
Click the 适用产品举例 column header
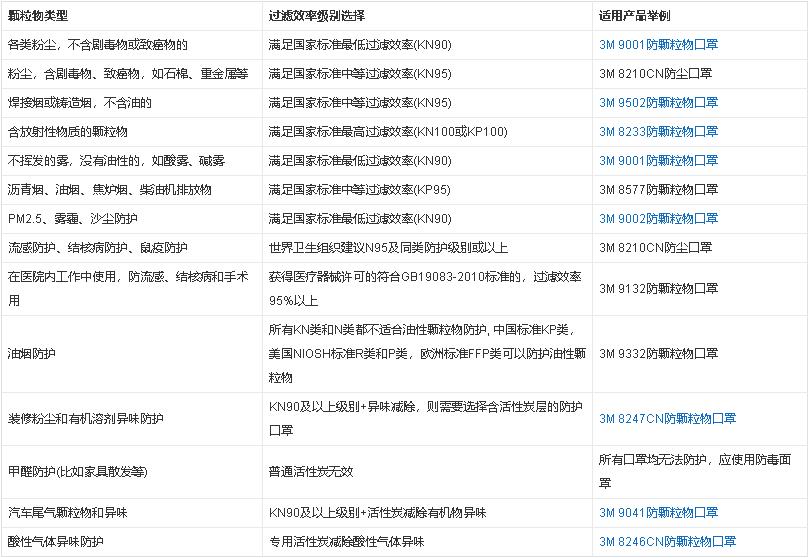[633, 17]
